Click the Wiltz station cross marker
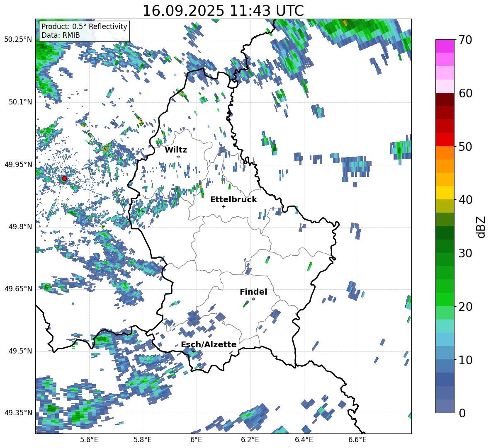 click(178, 157)
